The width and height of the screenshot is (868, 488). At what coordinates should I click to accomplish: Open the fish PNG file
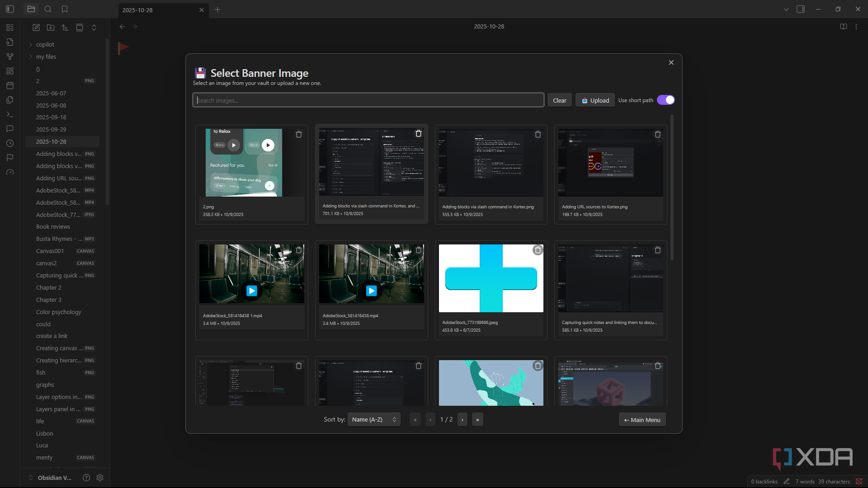pyautogui.click(x=62, y=372)
